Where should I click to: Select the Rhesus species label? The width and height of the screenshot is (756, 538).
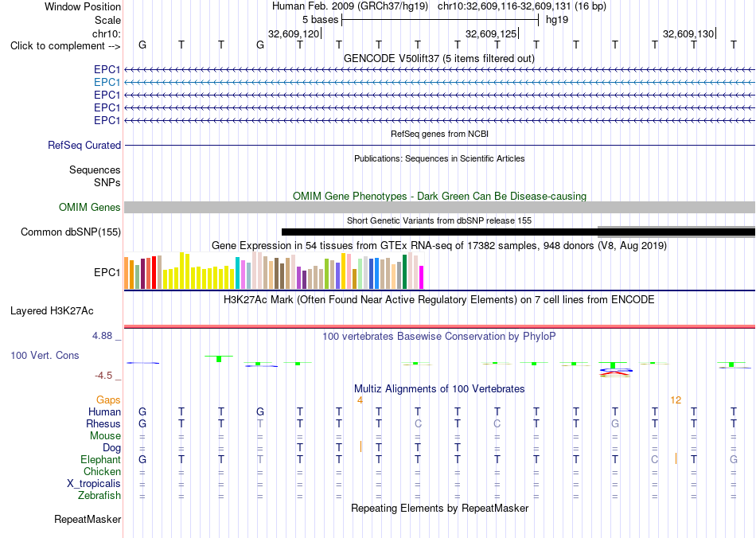coord(103,423)
